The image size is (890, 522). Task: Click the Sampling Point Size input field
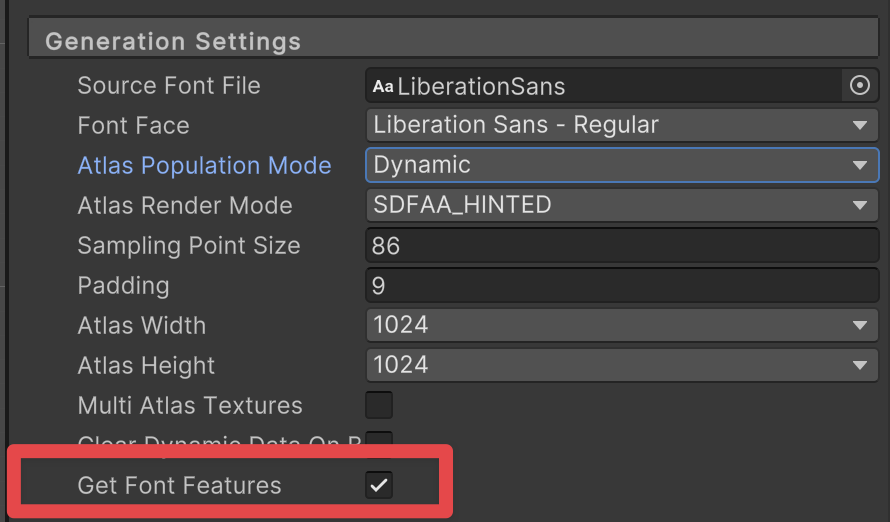[x=621, y=245]
